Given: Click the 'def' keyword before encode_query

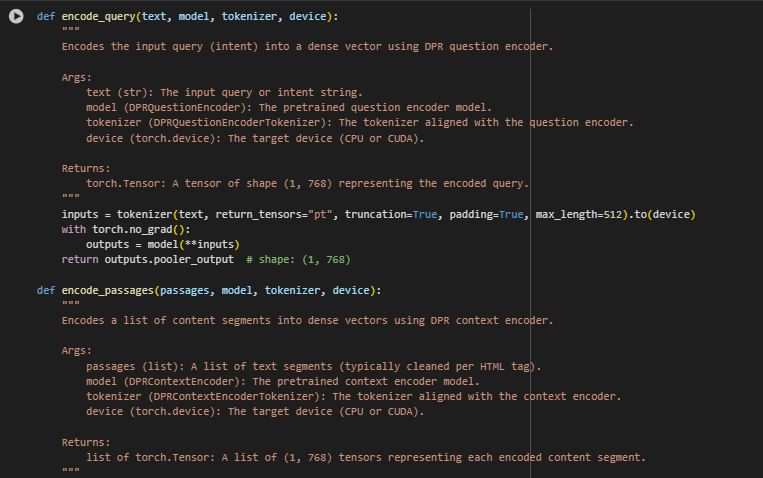Looking at the screenshot, I should [x=46, y=17].
